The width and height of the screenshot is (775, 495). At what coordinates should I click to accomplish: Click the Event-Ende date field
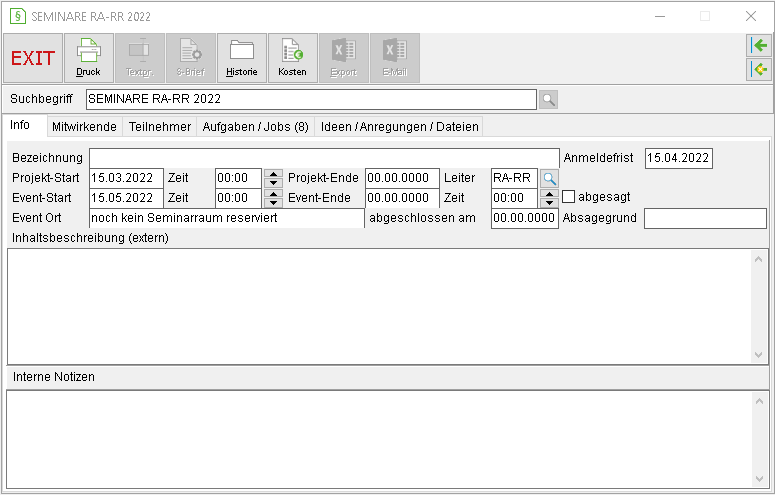[402, 198]
